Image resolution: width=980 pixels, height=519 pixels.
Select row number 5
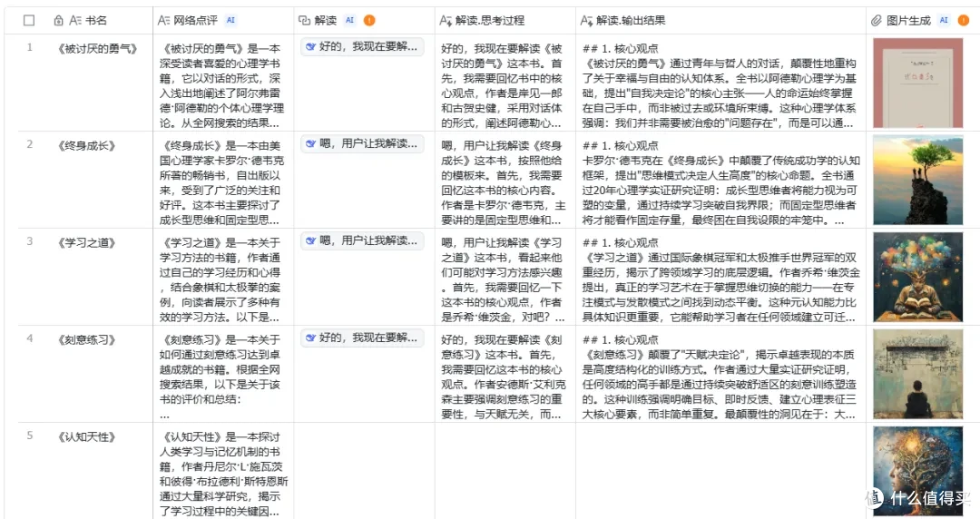click(x=29, y=436)
